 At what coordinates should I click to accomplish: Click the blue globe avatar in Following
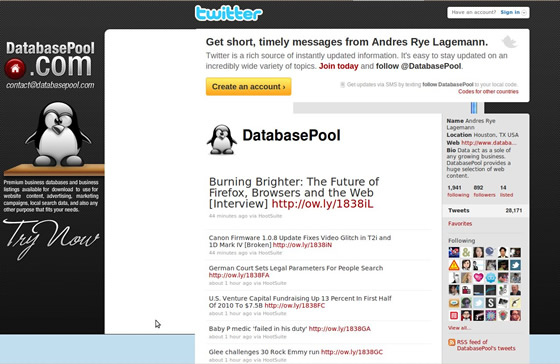pos(491,253)
